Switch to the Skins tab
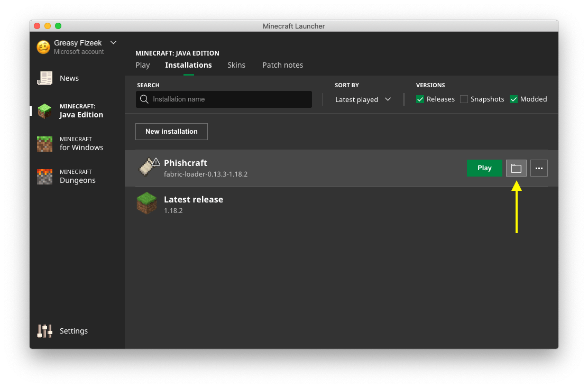Viewport: 588px width, 388px height. pyautogui.click(x=236, y=65)
